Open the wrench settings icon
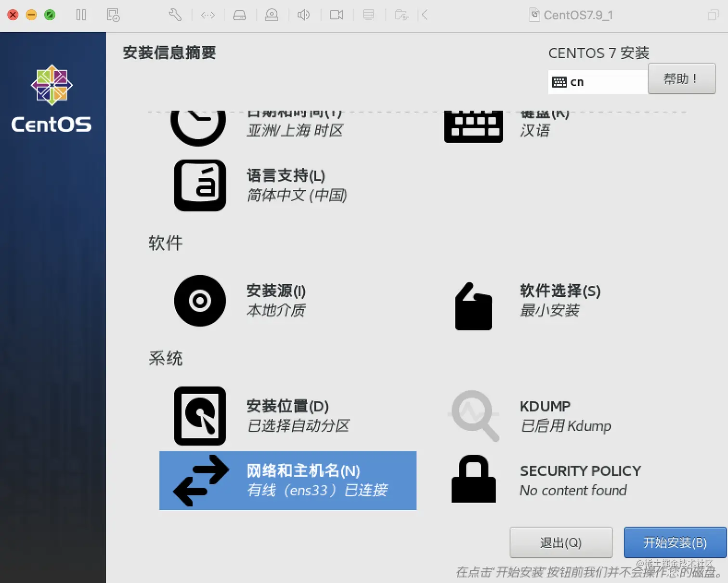 coord(175,15)
